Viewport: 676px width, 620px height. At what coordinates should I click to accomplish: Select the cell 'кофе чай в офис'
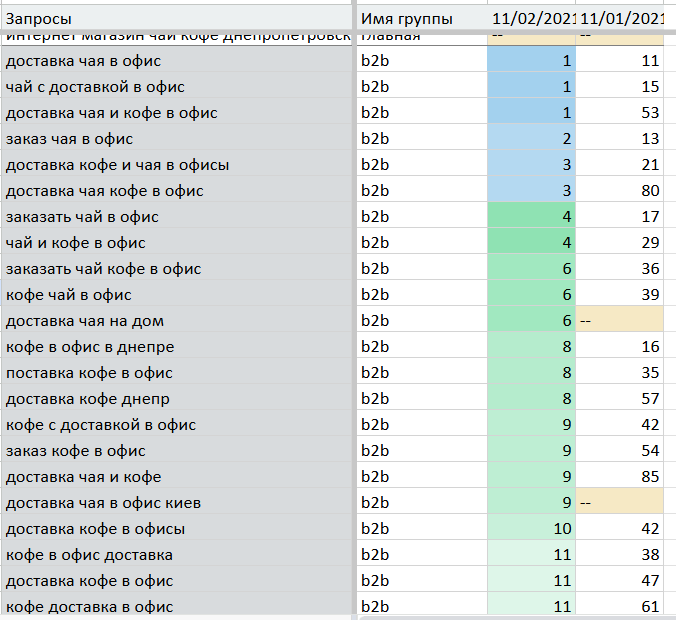(177, 295)
